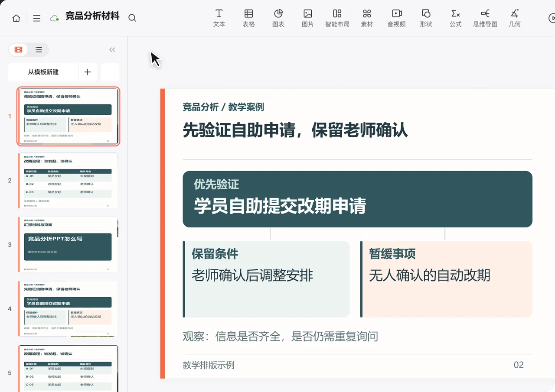Viewport: 555px width, 392px height.
Task: Open the 素材 library
Action: [x=367, y=18]
